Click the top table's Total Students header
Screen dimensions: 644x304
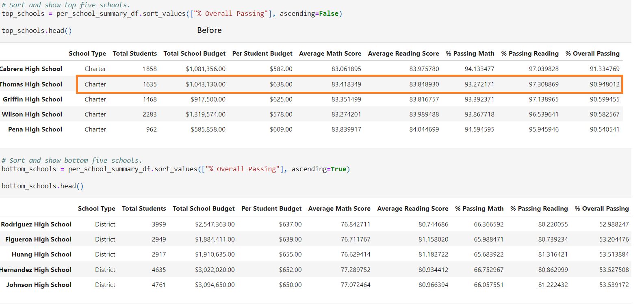pos(135,54)
